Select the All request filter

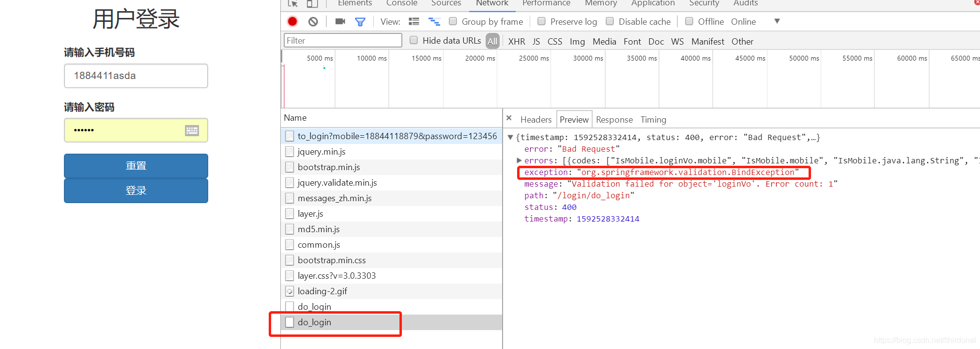(492, 42)
